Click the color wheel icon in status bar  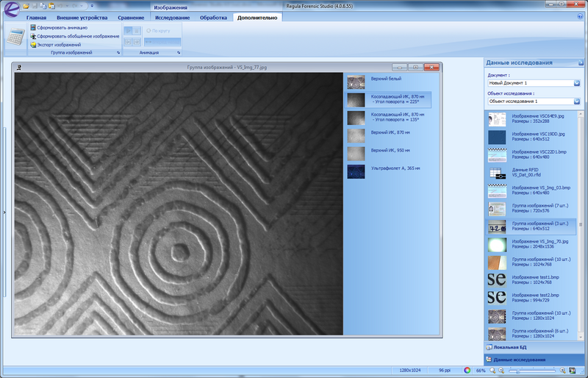[x=467, y=370]
